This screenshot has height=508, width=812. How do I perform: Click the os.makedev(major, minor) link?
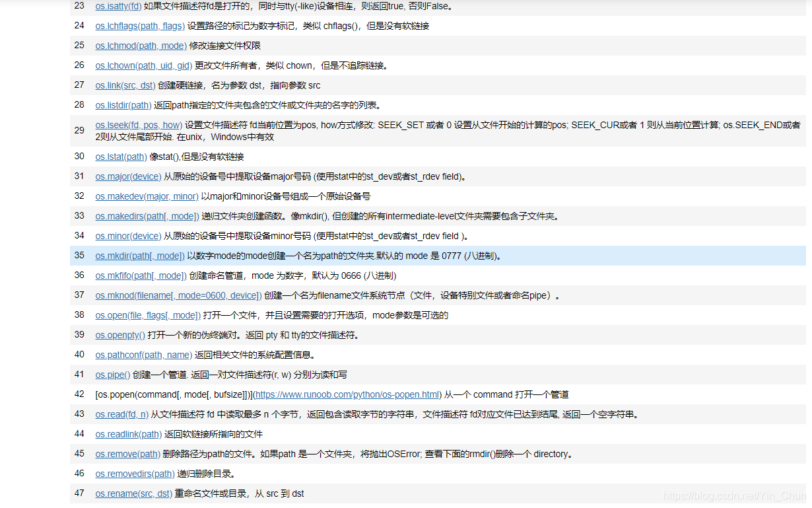coord(147,196)
